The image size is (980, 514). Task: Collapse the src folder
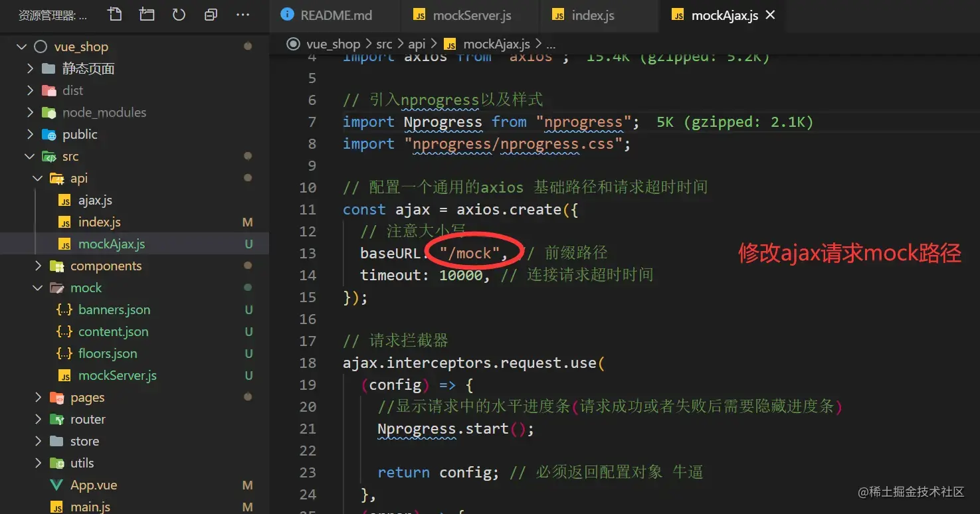30,156
